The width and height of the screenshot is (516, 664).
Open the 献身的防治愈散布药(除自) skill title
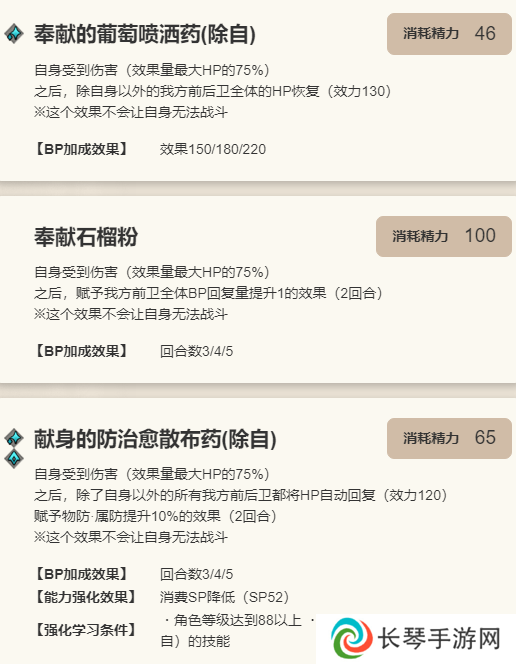tap(155, 439)
